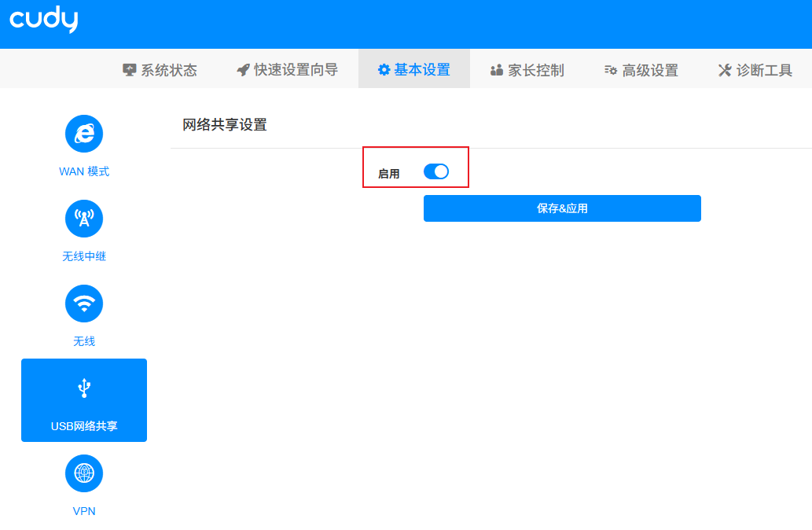812x530 pixels.
Task: Open the 无线 Wi-Fi icon
Action: pos(84,304)
